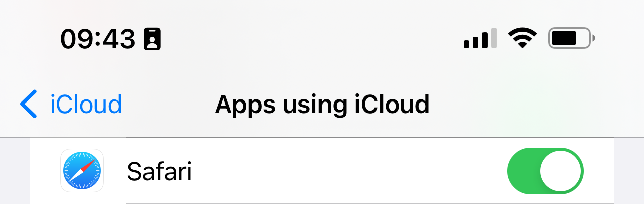Tap the Wi-Fi status icon
This screenshot has width=644, height=204.
pyautogui.click(x=522, y=38)
